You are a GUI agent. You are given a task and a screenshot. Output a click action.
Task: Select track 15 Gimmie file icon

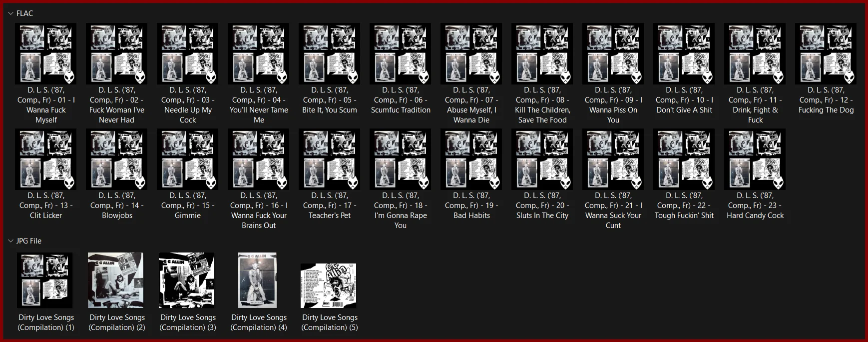tap(188, 159)
